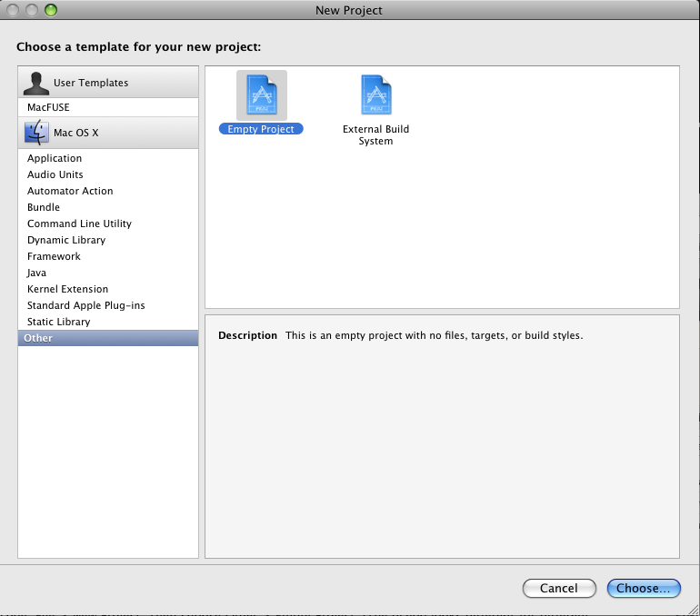The width and height of the screenshot is (700, 616).
Task: Select the External Build System icon
Action: coord(375,95)
